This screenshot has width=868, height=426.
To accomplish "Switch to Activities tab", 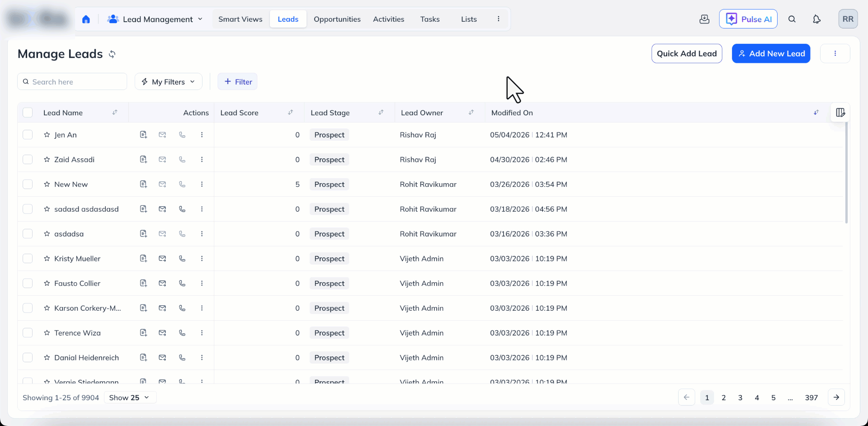I will click(388, 19).
